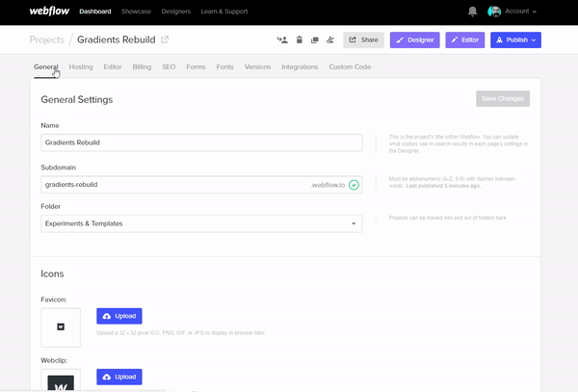Open the Account dropdown menu
The width and height of the screenshot is (578, 392).
pos(520,12)
